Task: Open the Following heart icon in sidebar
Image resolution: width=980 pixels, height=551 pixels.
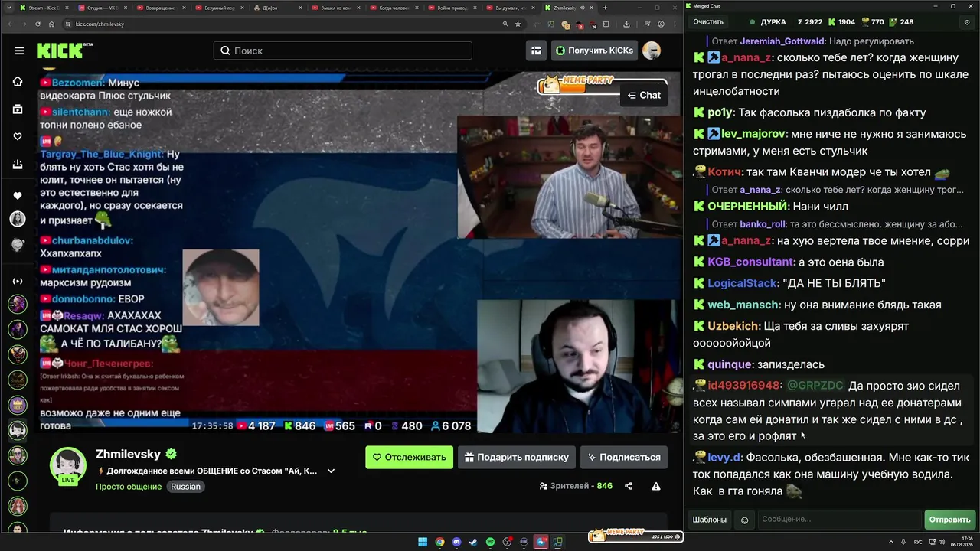Action: click(18, 136)
